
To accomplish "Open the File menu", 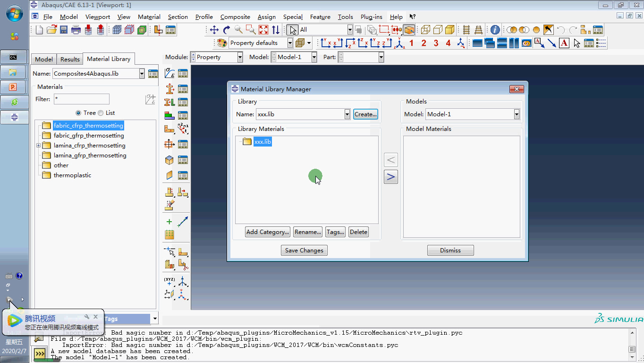I will pos(48,17).
